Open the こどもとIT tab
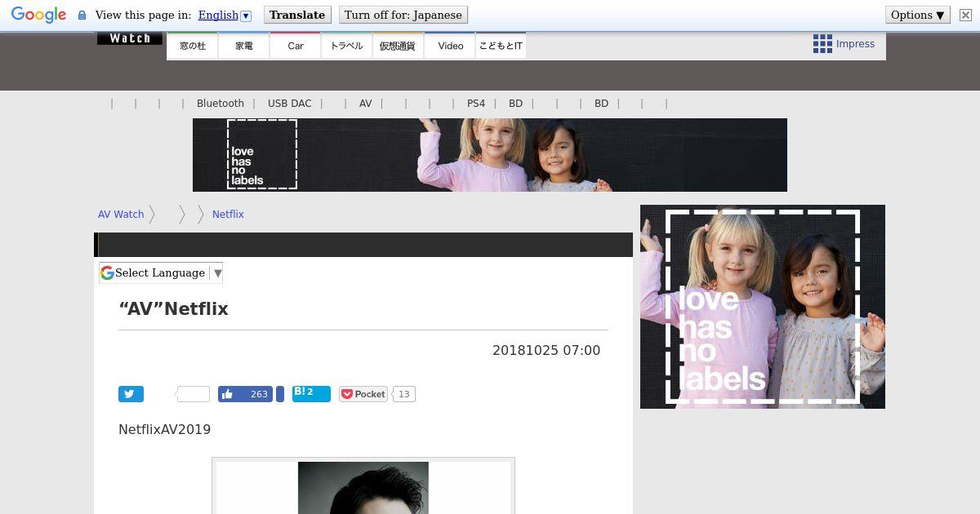The image size is (980, 514). (501, 46)
